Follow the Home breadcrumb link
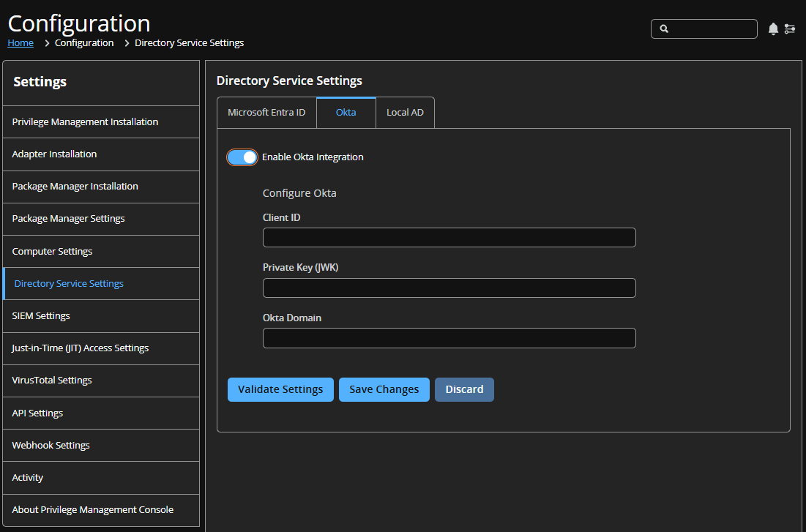This screenshot has width=806, height=532. tap(20, 43)
